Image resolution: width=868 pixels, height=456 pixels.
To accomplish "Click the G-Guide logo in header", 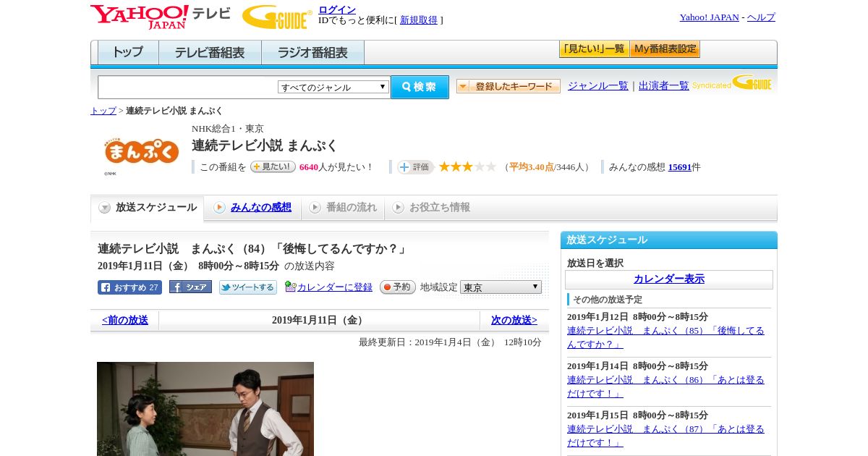I will coord(277,17).
